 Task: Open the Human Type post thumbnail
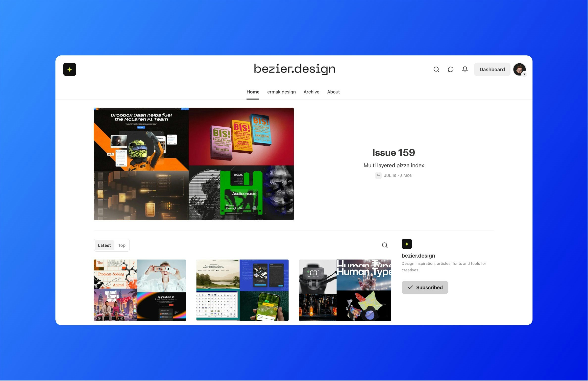[x=345, y=290]
